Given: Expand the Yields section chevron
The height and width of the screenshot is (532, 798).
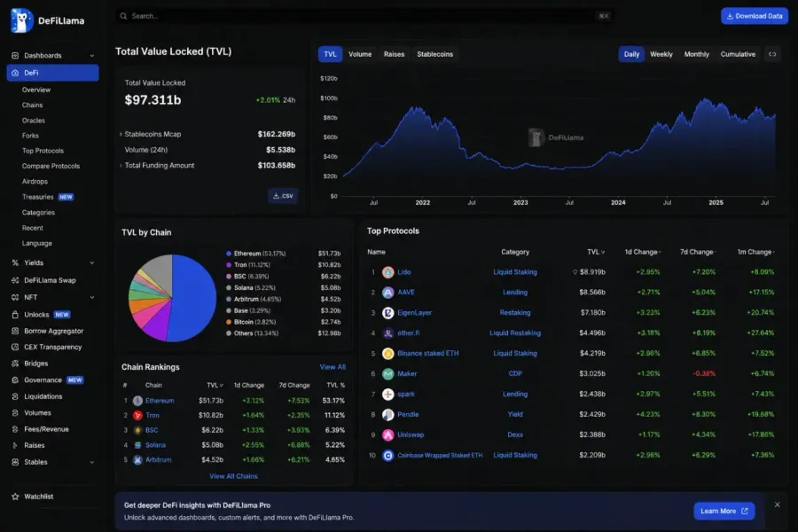Looking at the screenshot, I should click(x=92, y=262).
